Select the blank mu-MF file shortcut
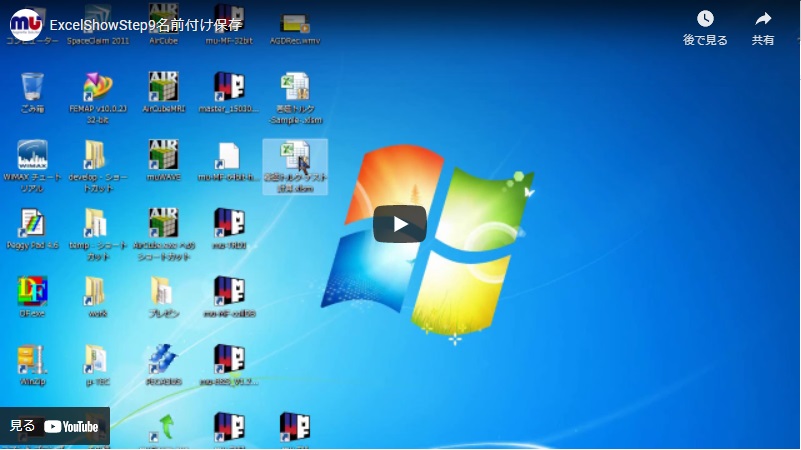 point(229,161)
